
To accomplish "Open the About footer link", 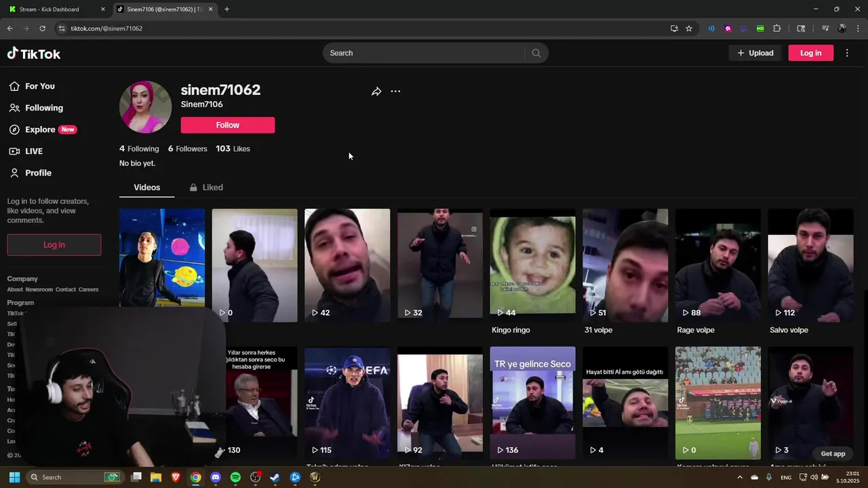I will click(x=15, y=289).
